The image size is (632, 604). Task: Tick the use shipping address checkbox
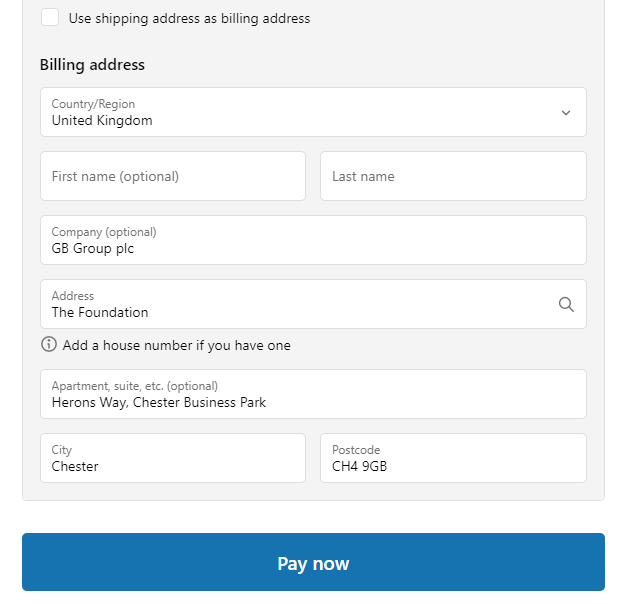[50, 17]
